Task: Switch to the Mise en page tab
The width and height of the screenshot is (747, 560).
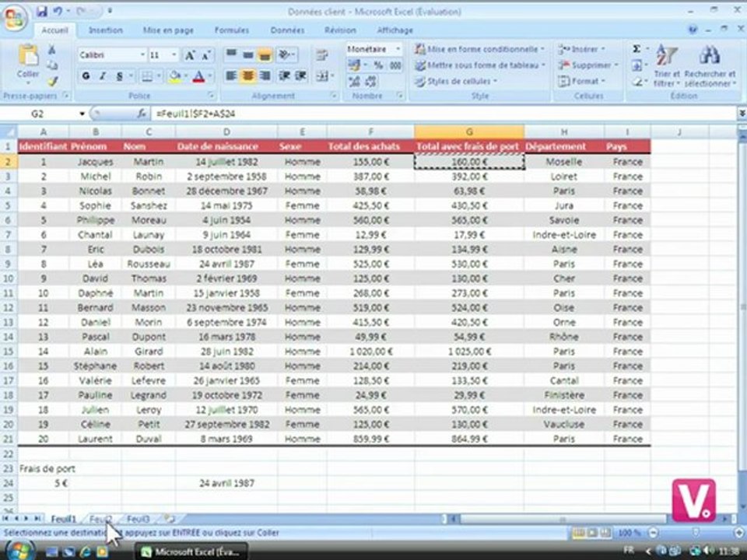Action: click(168, 30)
